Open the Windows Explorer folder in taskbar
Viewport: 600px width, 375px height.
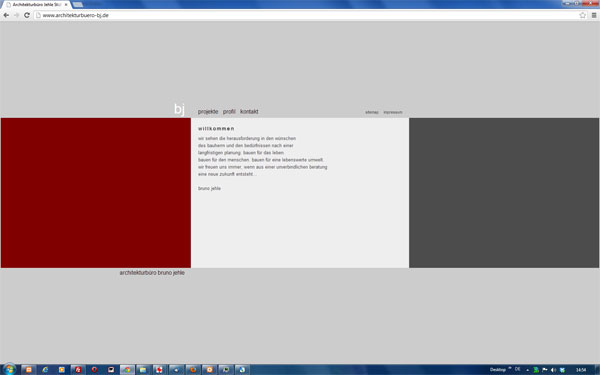[x=143, y=370]
